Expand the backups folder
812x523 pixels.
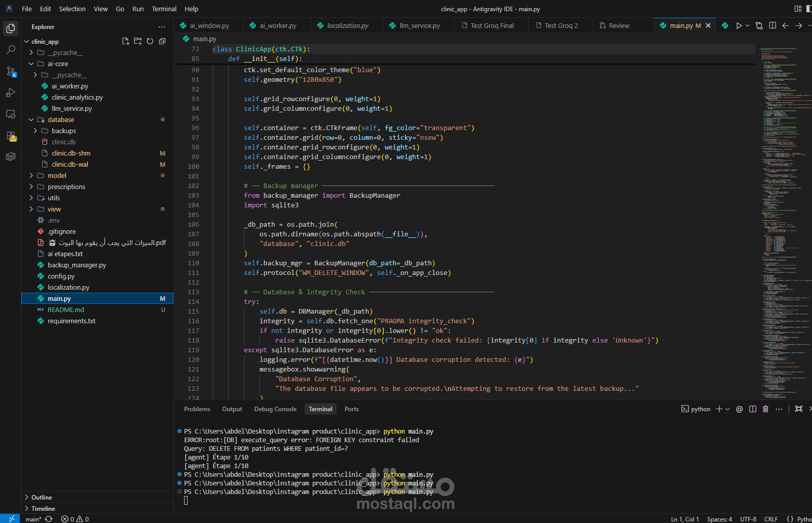[35, 131]
